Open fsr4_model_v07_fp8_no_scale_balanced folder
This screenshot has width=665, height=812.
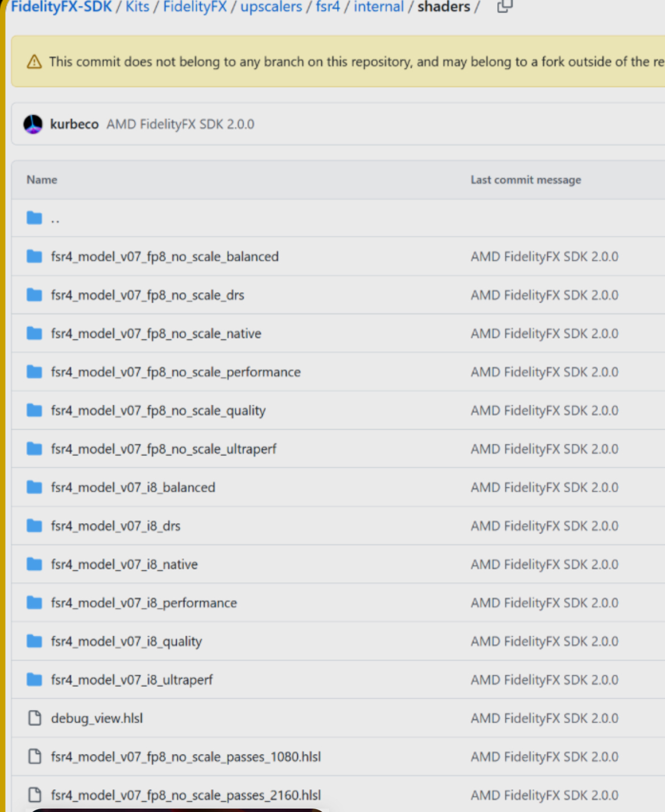tap(165, 256)
